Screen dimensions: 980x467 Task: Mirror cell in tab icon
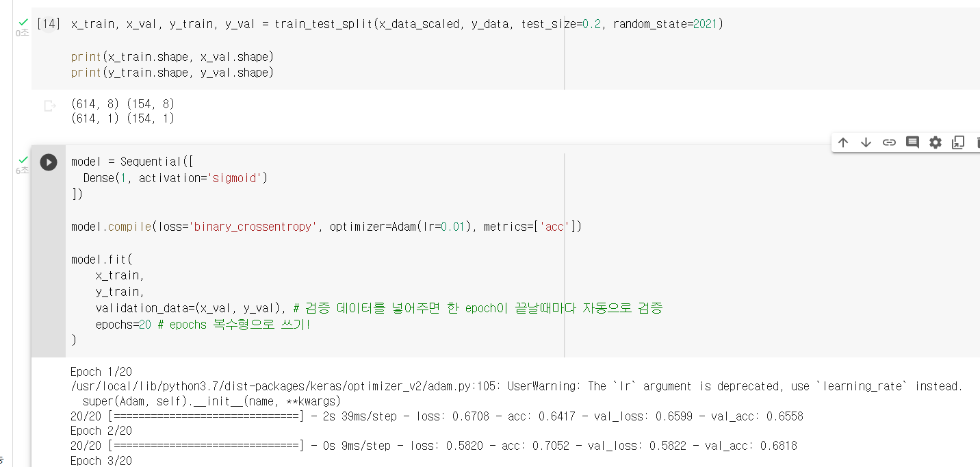coord(959,142)
